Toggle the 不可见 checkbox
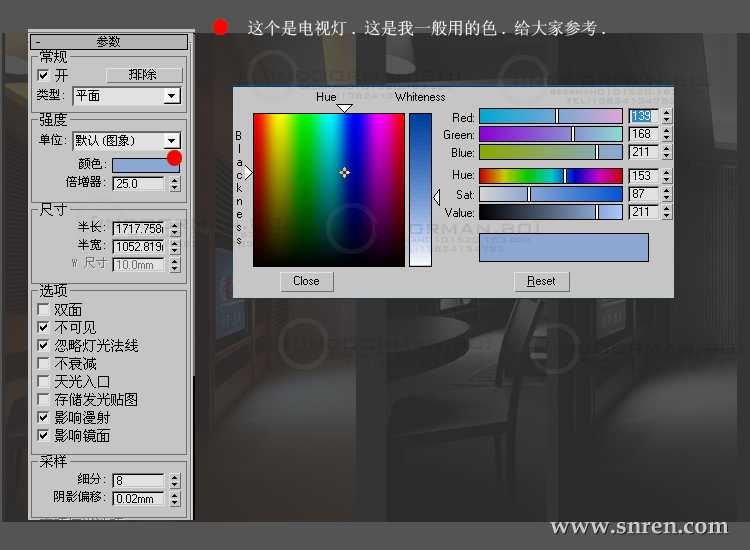The image size is (750, 550). tap(43, 327)
